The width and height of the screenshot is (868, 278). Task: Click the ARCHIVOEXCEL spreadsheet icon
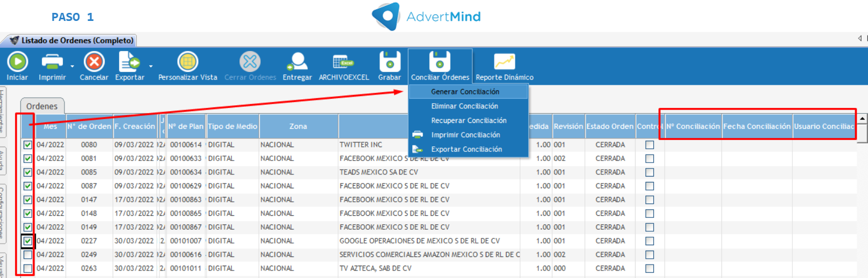(x=344, y=62)
